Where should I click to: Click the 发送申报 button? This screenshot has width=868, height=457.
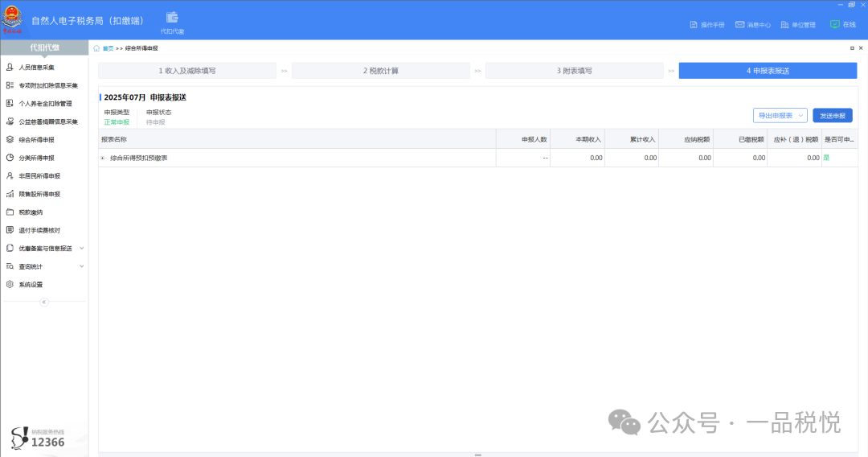pos(832,116)
